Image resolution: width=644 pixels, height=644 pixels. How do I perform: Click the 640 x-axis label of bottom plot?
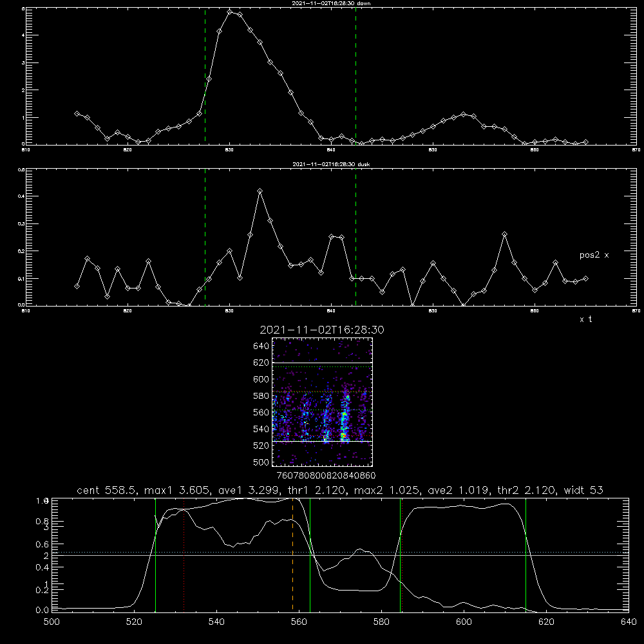[x=629, y=622]
